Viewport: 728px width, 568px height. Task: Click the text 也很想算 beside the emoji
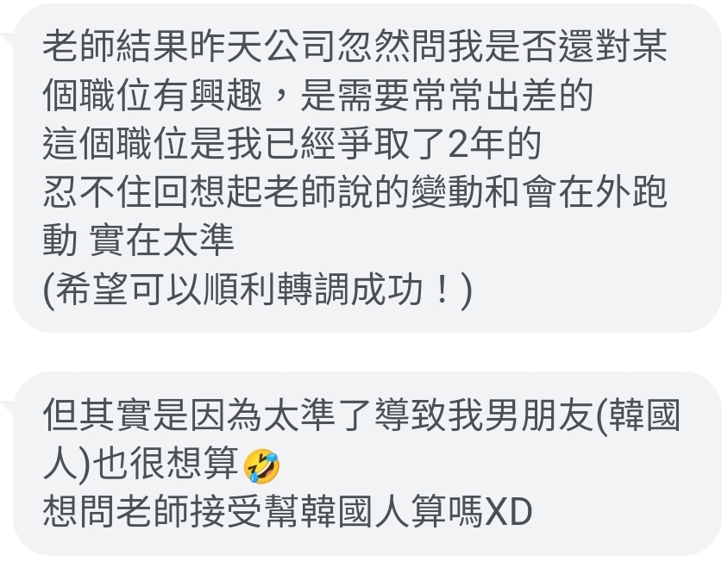coord(166,464)
